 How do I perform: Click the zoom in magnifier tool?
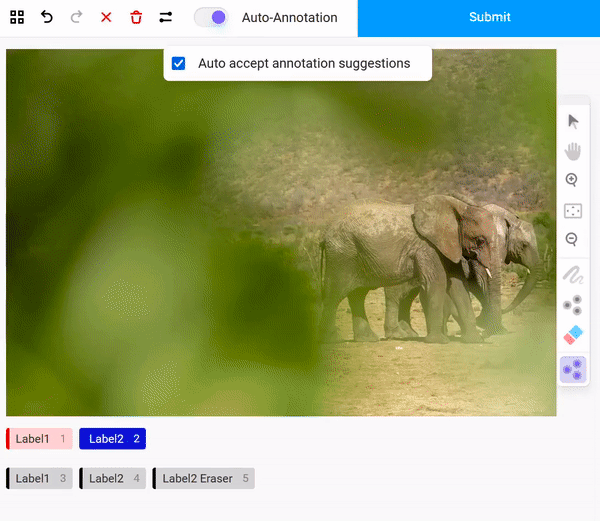[573, 181]
